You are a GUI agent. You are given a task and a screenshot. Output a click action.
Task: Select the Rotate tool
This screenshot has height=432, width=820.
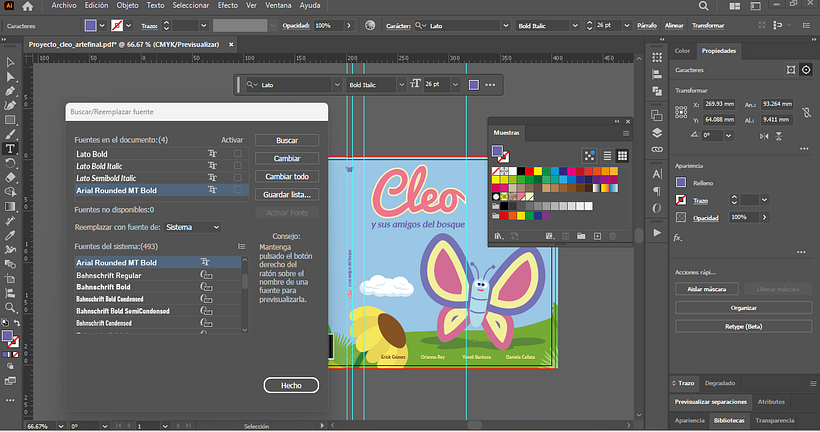pyautogui.click(x=10, y=163)
